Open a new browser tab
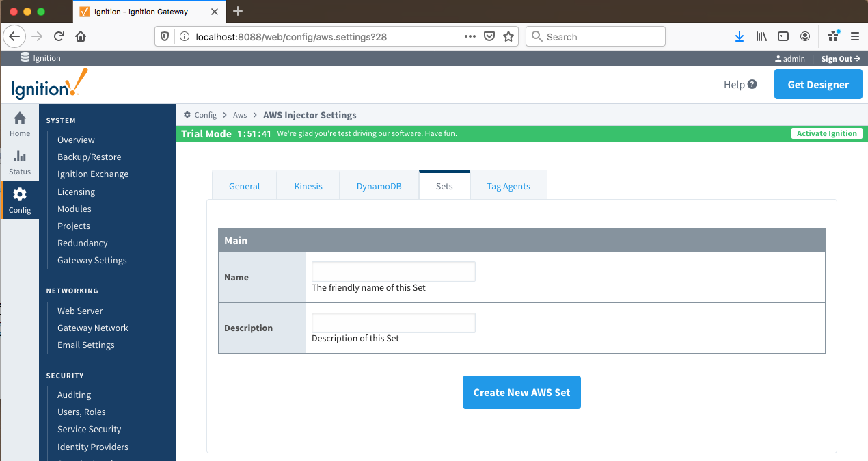The image size is (868, 461). [238, 11]
